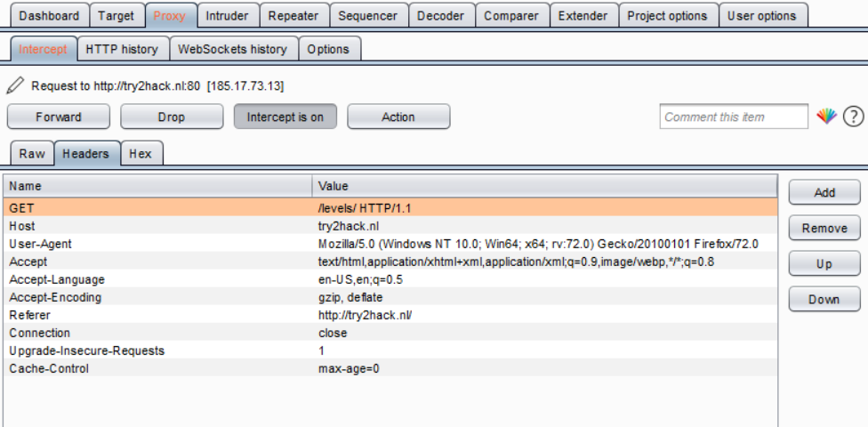Move the header Up
This screenshot has height=427, width=868.
click(x=824, y=263)
